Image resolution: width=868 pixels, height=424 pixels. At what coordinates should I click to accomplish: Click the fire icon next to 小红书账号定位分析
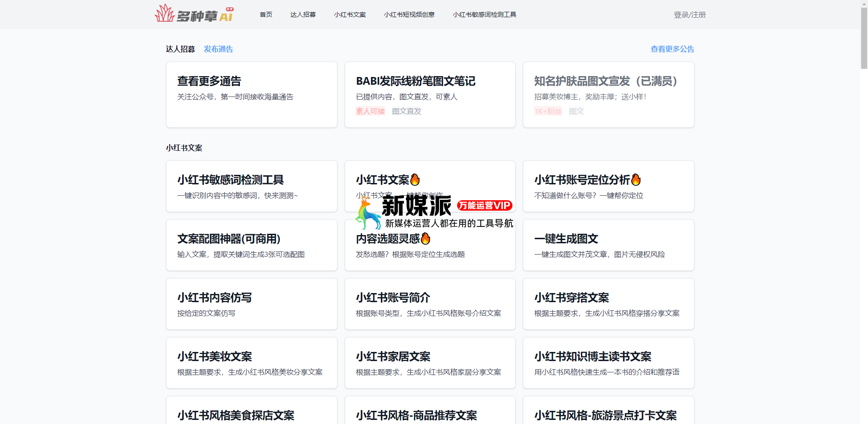coord(636,180)
